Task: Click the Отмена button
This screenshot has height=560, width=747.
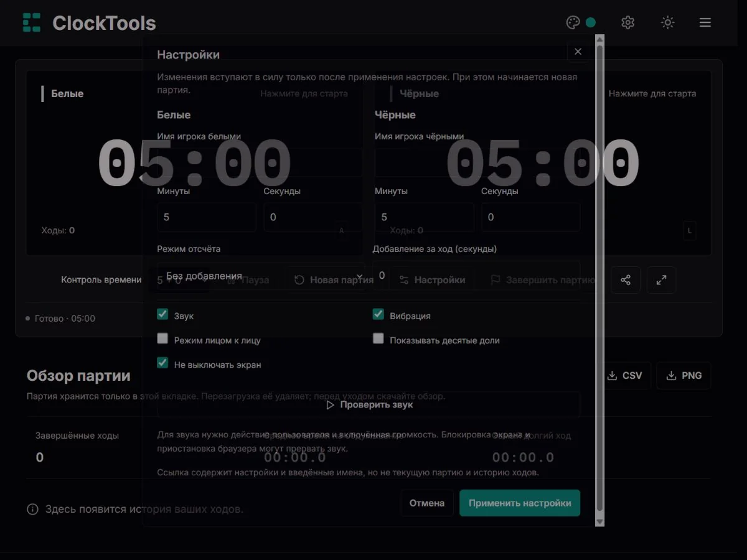Action: tap(427, 503)
